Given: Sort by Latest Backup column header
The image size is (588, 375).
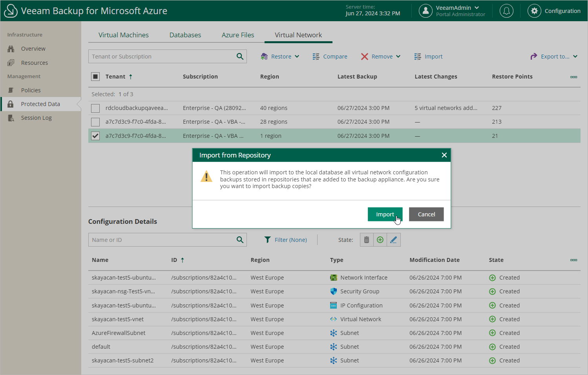Looking at the screenshot, I should coord(357,77).
